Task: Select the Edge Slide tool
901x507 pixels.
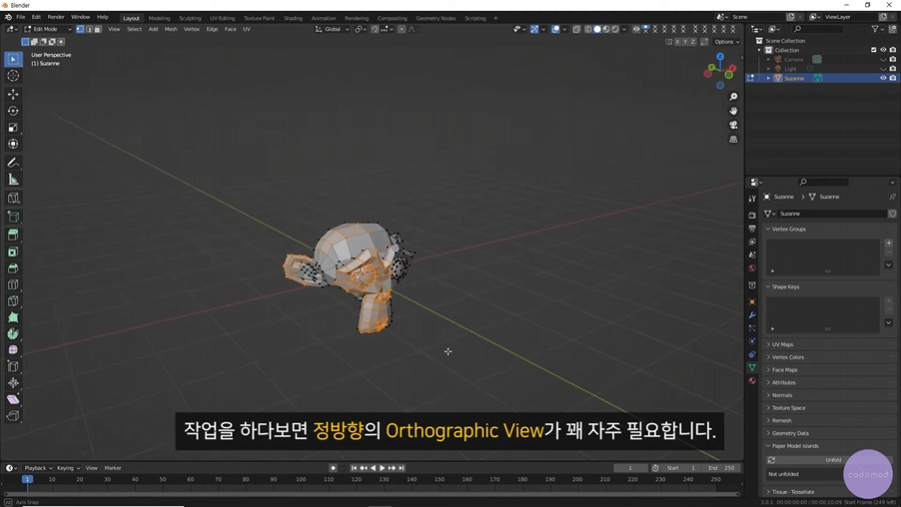Action: (13, 366)
